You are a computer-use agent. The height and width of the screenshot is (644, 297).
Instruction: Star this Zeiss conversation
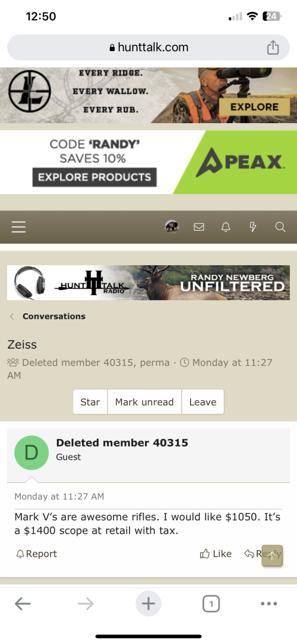90,401
